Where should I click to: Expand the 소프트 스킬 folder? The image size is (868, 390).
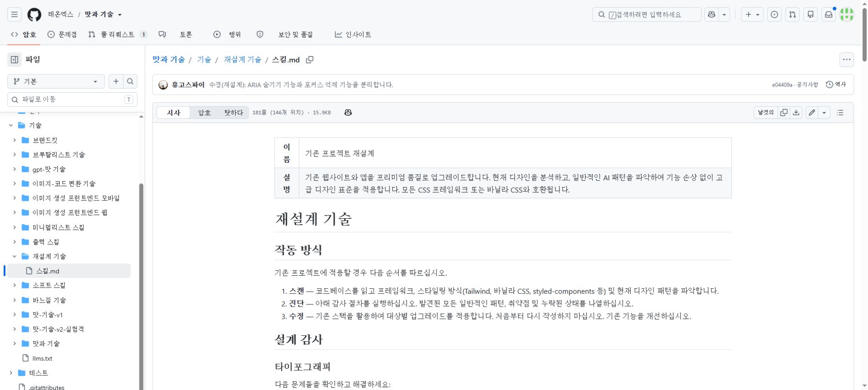(15, 285)
